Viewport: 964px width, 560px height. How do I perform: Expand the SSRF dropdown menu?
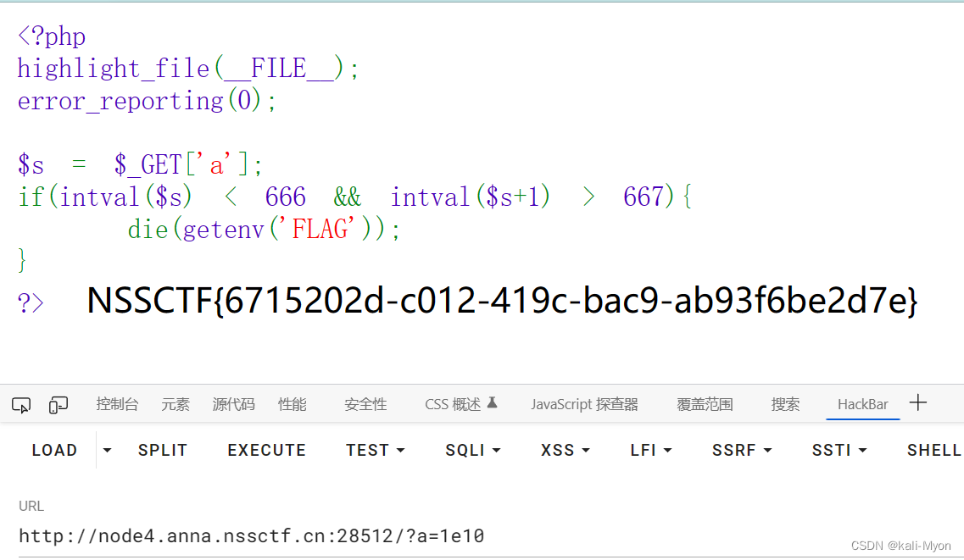(x=742, y=450)
